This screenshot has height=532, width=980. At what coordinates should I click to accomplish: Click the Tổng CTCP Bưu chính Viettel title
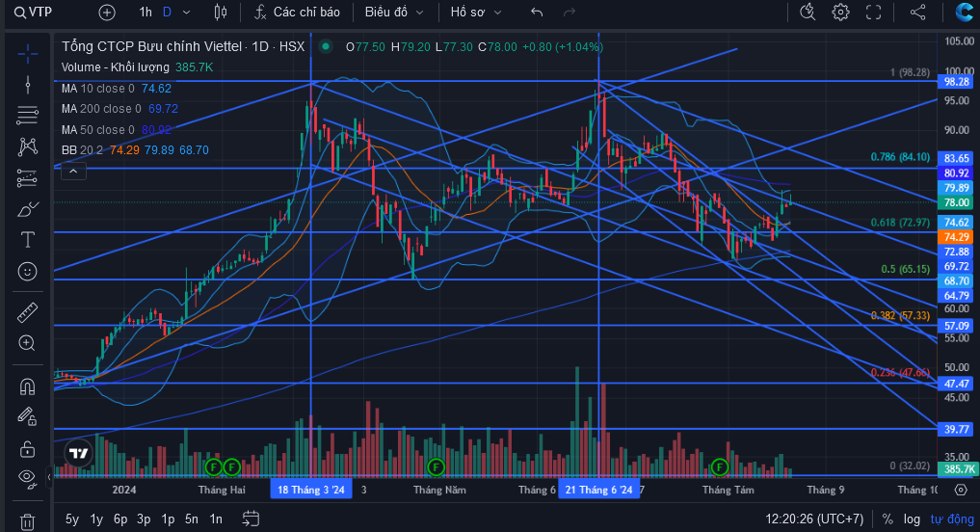click(151, 46)
